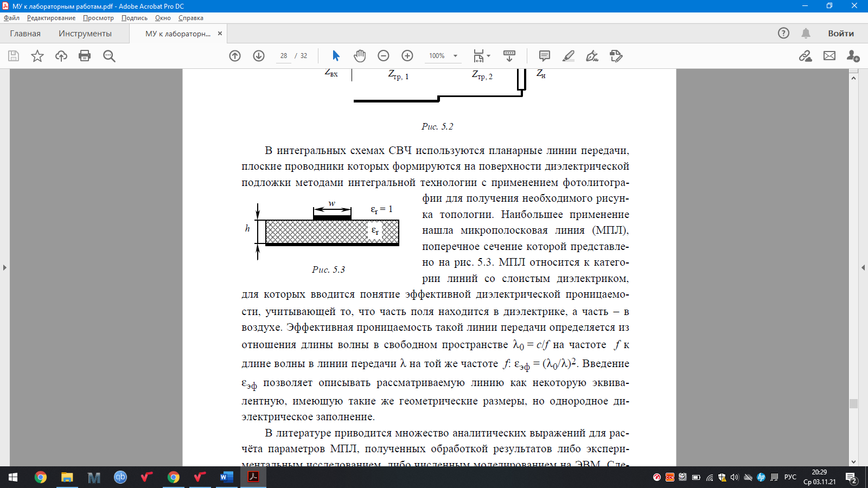This screenshot has height=488, width=868.
Task: Open the Редактирование menu
Action: point(51,18)
